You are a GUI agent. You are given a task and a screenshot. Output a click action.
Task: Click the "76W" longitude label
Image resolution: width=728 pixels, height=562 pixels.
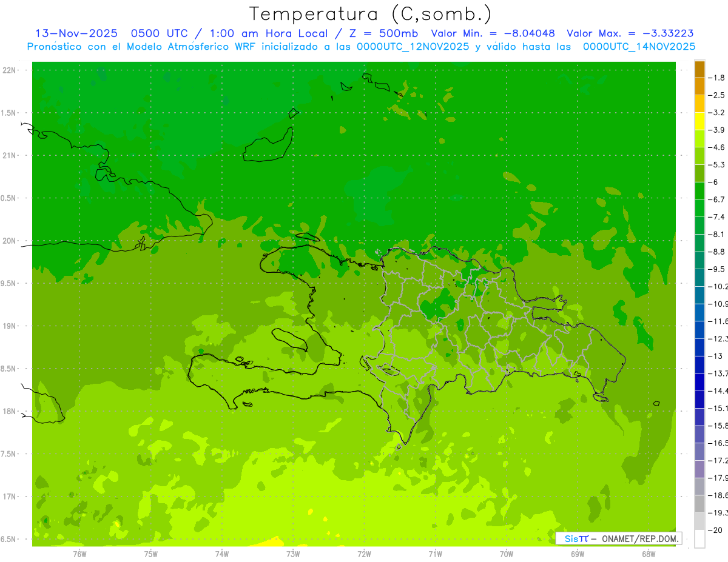(x=79, y=554)
